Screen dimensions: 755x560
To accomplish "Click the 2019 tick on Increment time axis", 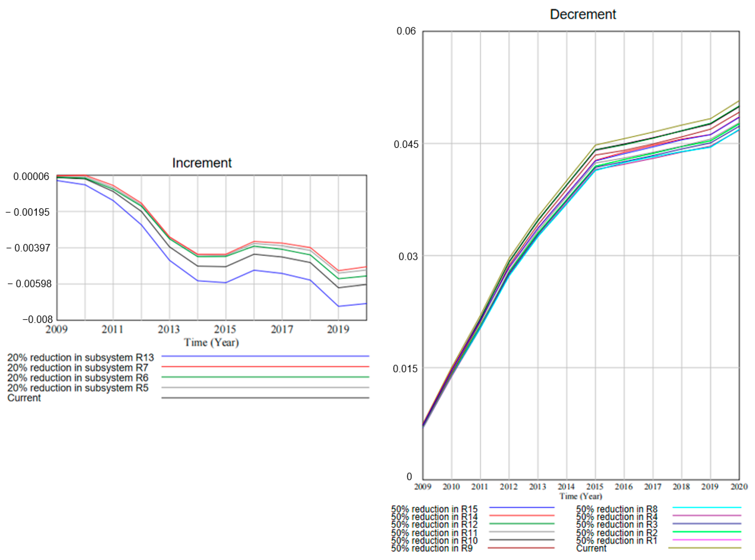I will [338, 329].
